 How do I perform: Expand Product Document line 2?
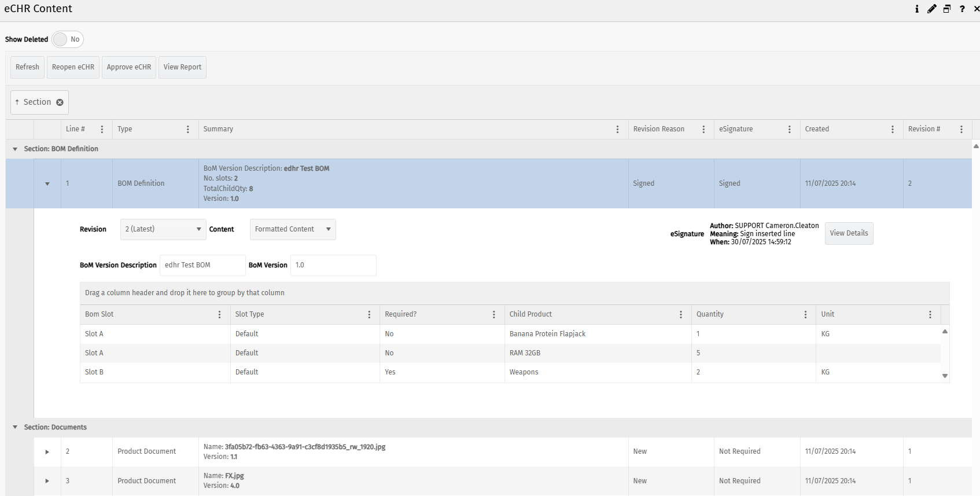47,451
